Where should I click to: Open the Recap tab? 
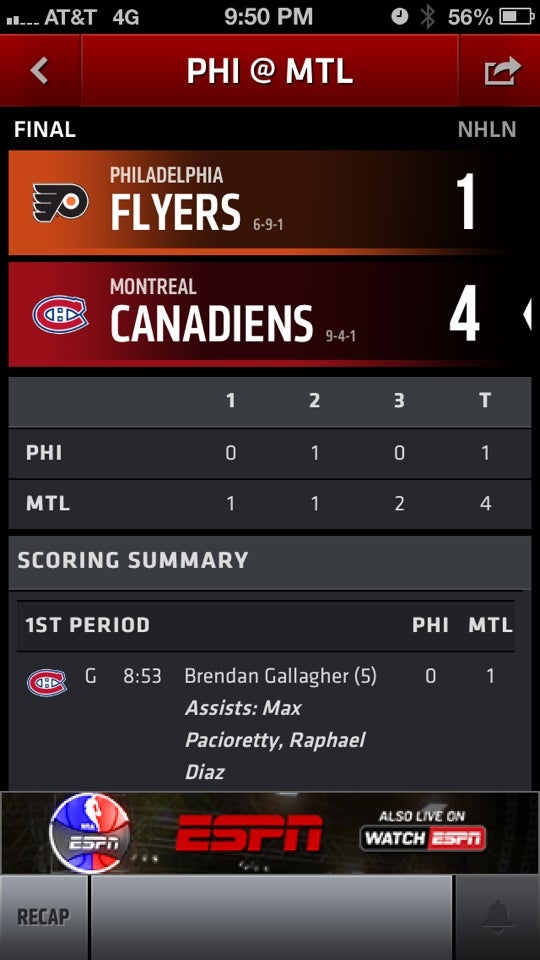[43, 917]
